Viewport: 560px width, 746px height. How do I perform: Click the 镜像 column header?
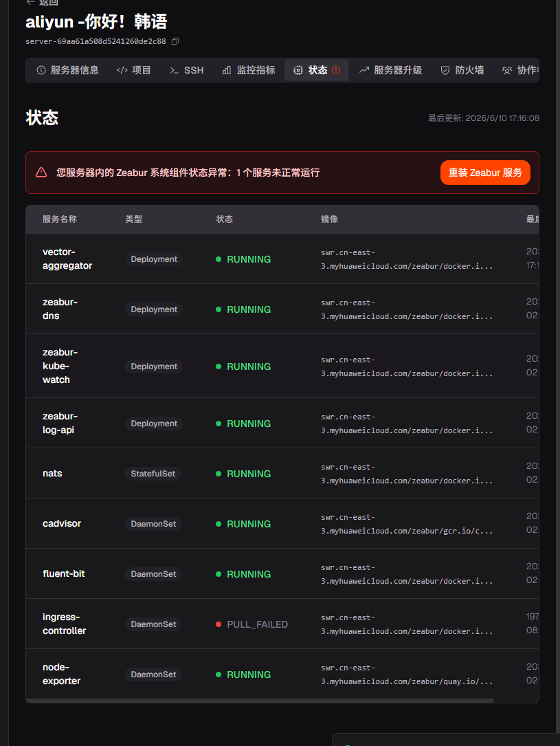point(329,219)
